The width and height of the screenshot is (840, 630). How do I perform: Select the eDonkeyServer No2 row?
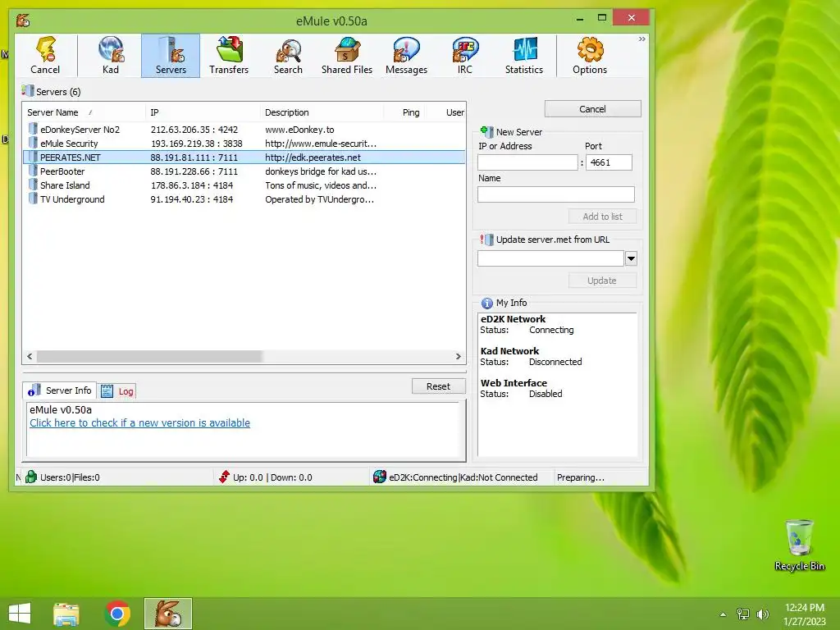click(244, 129)
